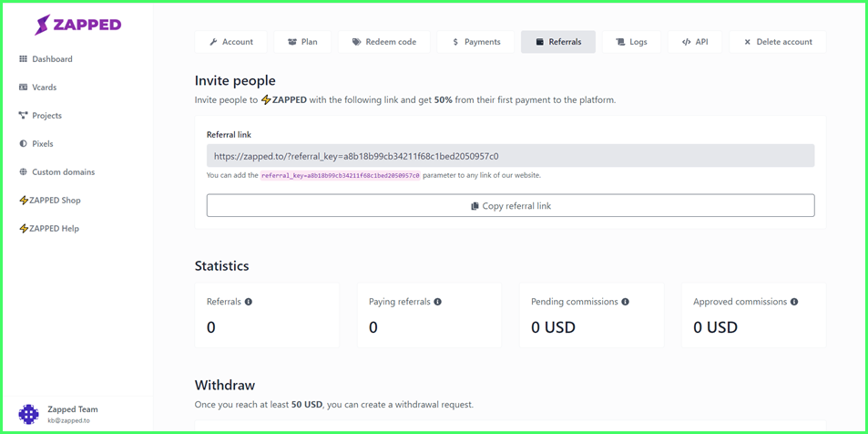Image resolution: width=868 pixels, height=434 pixels.
Task: Click the ZAPPED Help lightning icon
Action: (x=24, y=228)
